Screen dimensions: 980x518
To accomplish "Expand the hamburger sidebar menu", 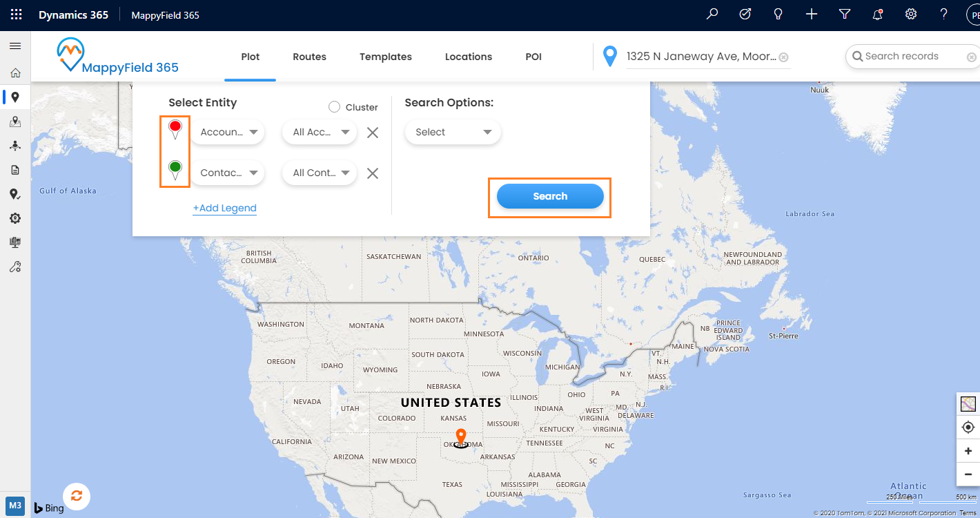I will tap(15, 46).
